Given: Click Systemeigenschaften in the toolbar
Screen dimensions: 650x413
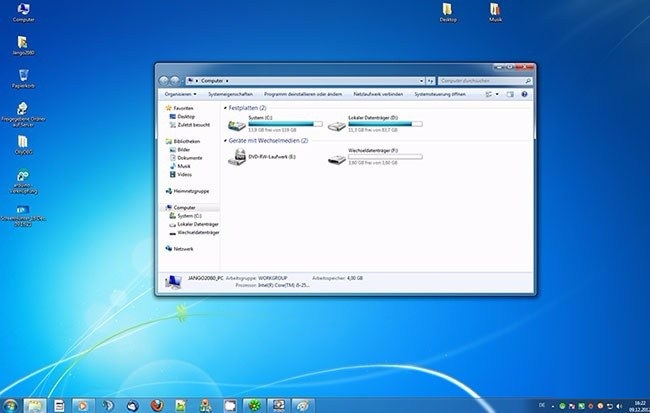Looking at the screenshot, I should 230,94.
